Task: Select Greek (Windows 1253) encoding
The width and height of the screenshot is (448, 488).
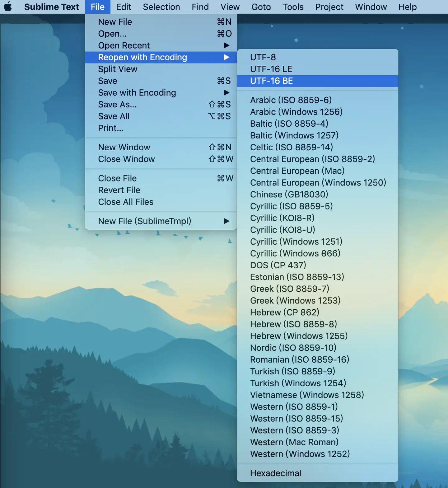Action: (318, 301)
